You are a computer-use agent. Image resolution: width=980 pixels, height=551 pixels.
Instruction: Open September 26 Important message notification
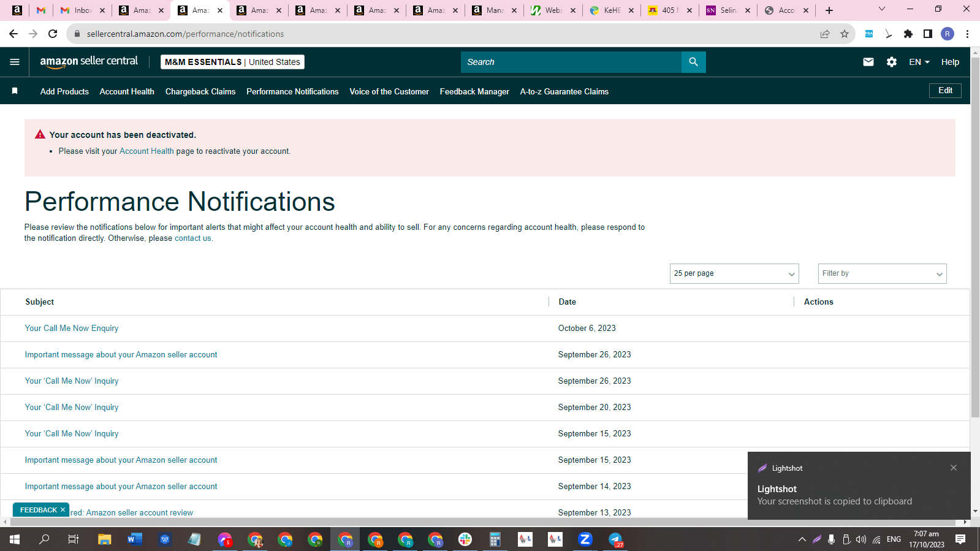tap(121, 355)
